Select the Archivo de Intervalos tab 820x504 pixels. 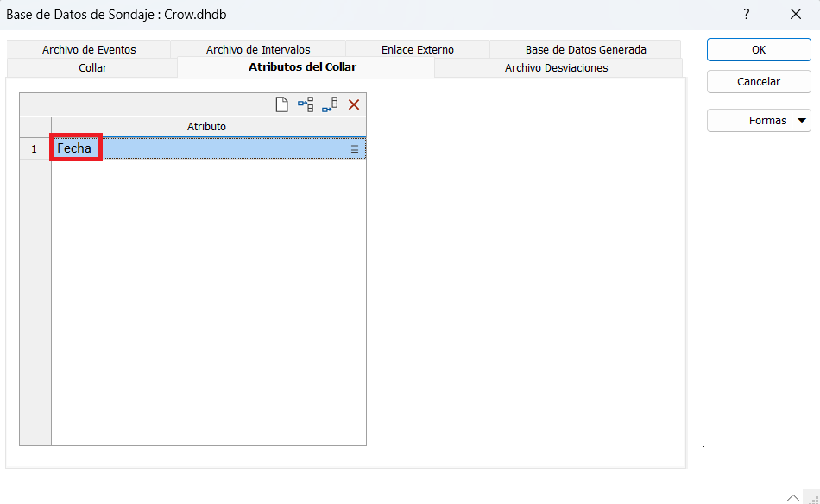258,50
